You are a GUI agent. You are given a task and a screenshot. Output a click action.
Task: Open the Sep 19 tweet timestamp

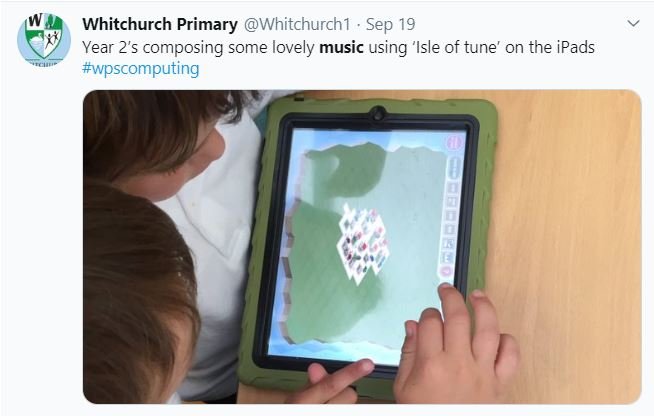click(x=390, y=24)
